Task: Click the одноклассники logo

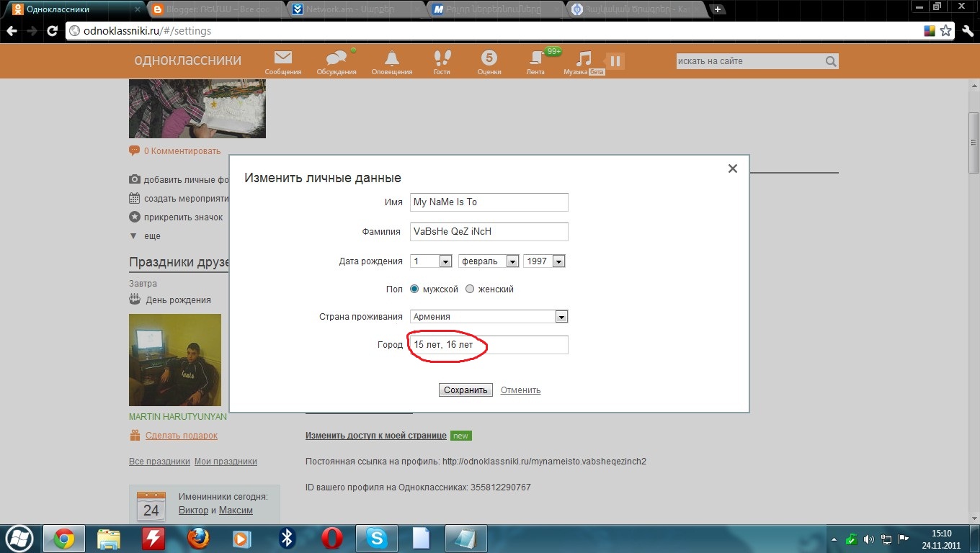Action: pos(187,60)
